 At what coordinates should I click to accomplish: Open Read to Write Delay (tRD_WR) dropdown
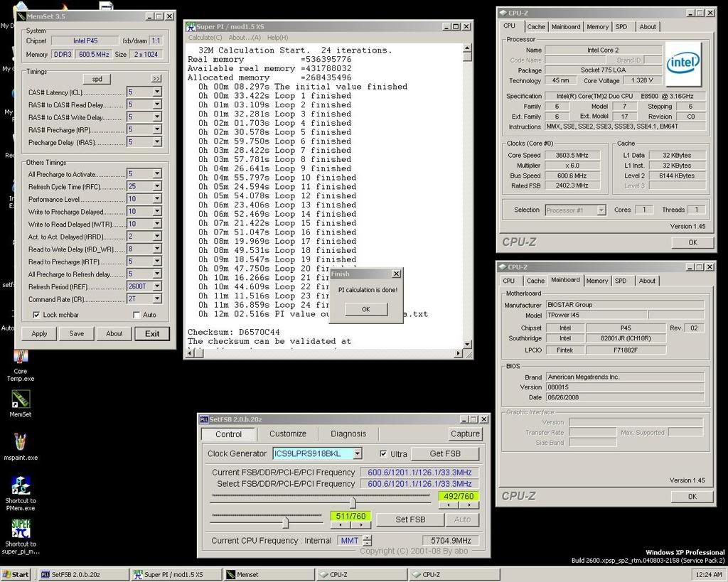pos(157,249)
